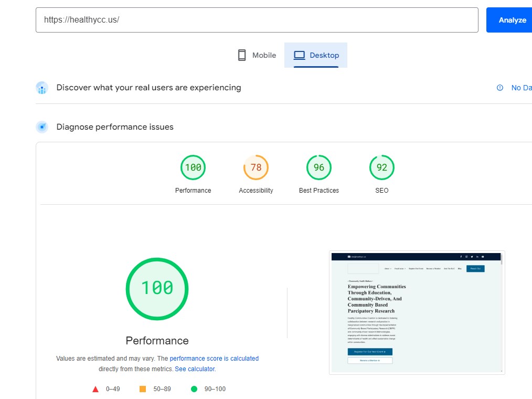
Task: Jump to the Accessibility score gauge 78
Action: pos(256,168)
